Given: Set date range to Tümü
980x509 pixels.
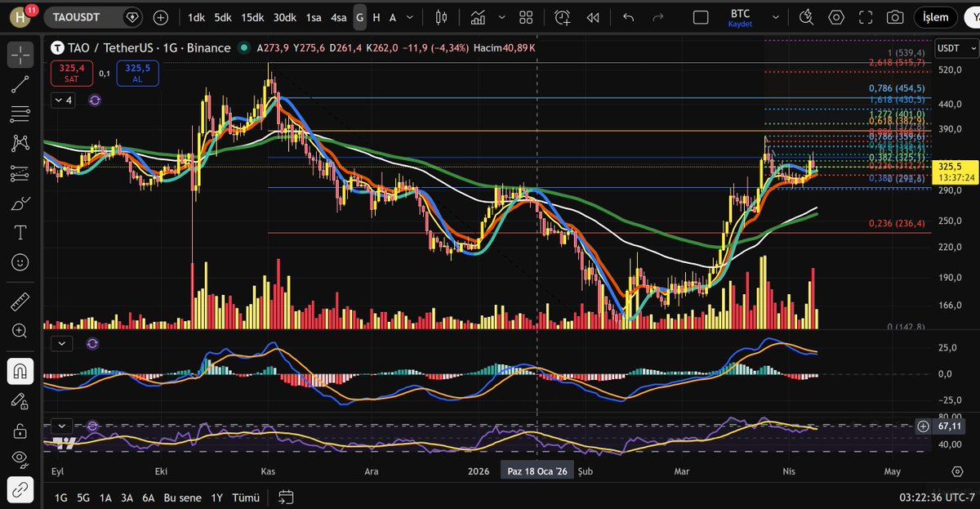Looking at the screenshot, I should click(246, 497).
